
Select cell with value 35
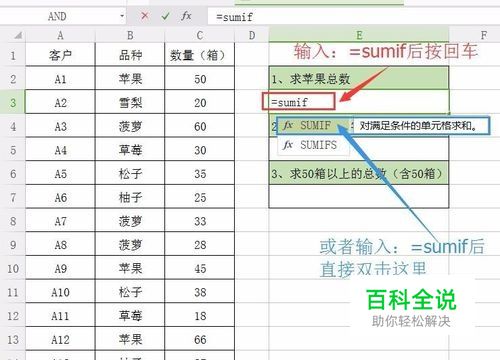point(200,174)
